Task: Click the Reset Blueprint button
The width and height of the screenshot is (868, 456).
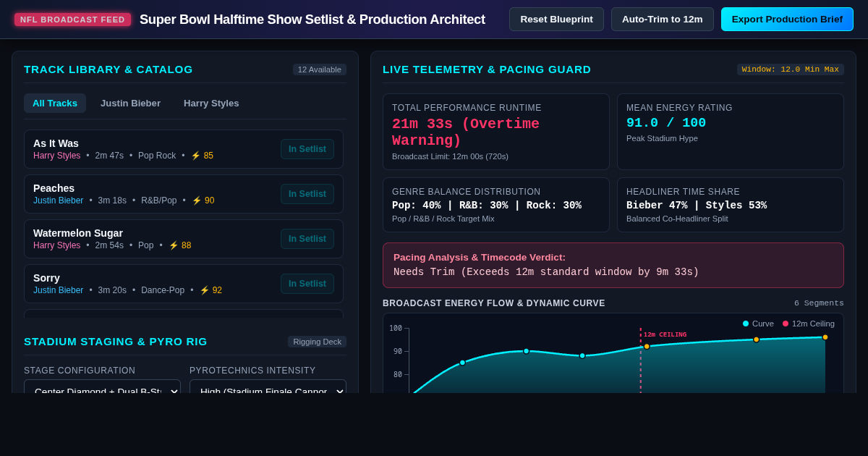Action: point(556,20)
